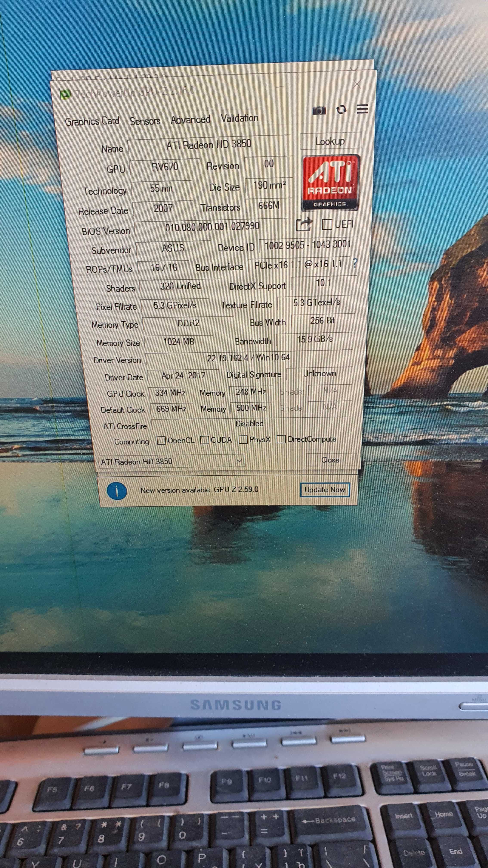Open the Advanced tab
Viewport: 488px width, 868px height.
190,119
